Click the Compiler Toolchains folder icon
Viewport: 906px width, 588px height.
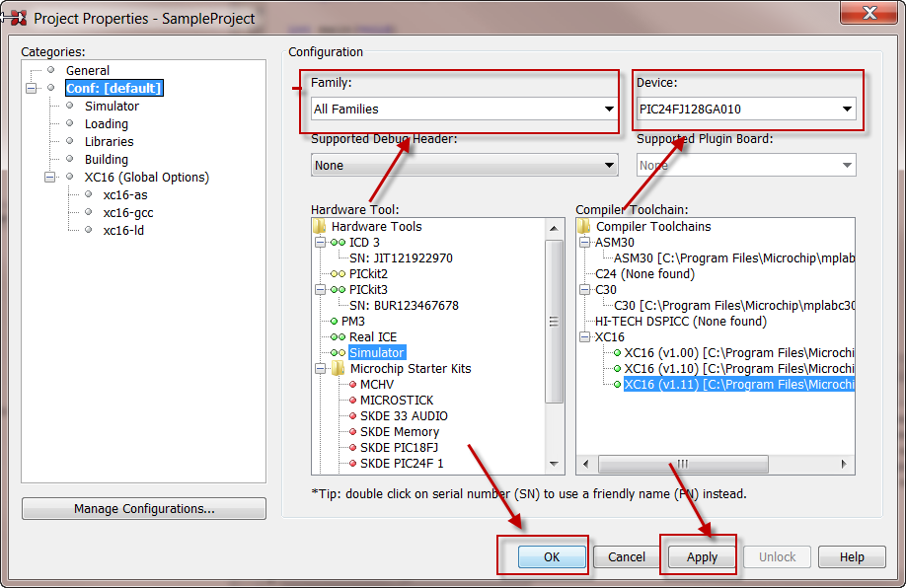pyautogui.click(x=584, y=227)
